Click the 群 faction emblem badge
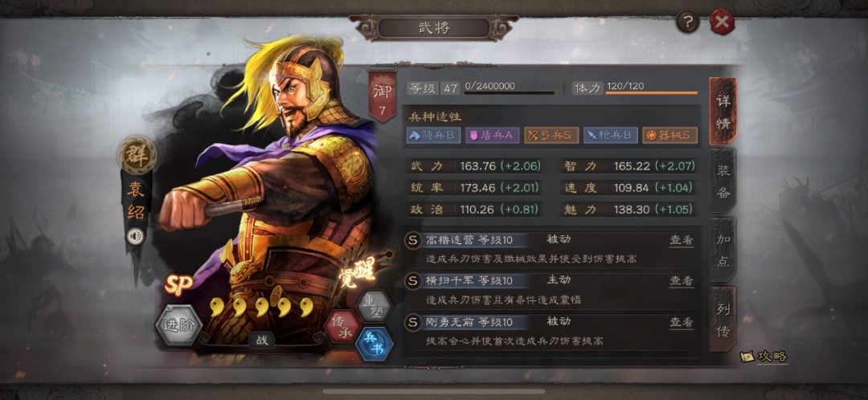Screen dimensions: 868x400 (137, 155)
